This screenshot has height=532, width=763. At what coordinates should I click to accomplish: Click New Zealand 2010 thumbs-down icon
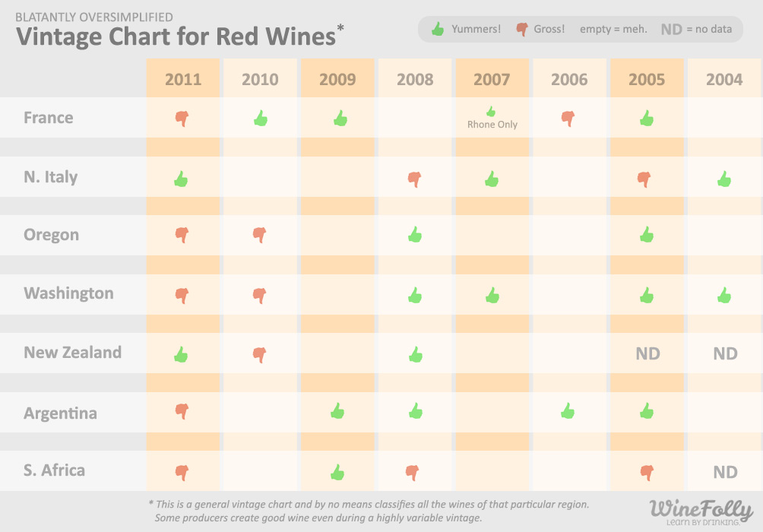[x=260, y=354]
